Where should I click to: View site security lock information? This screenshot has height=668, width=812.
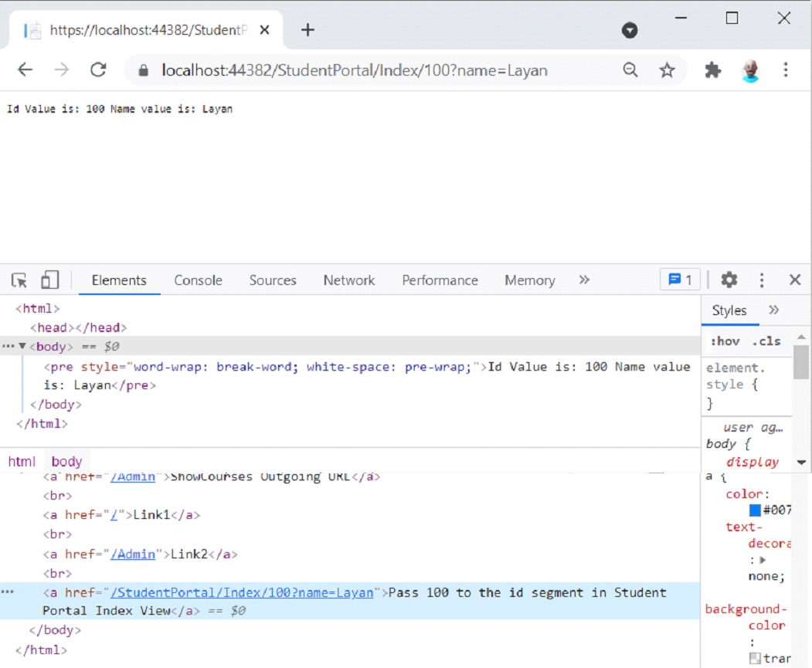click(144, 70)
